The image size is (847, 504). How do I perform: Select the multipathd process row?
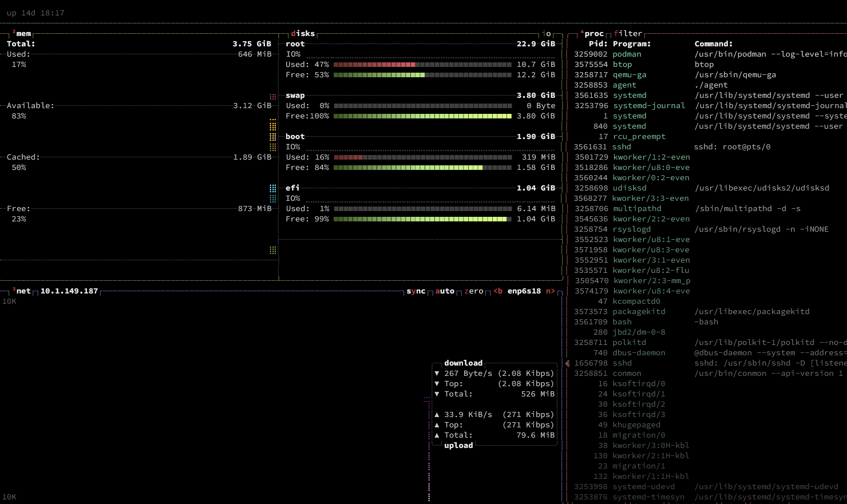(x=710, y=209)
